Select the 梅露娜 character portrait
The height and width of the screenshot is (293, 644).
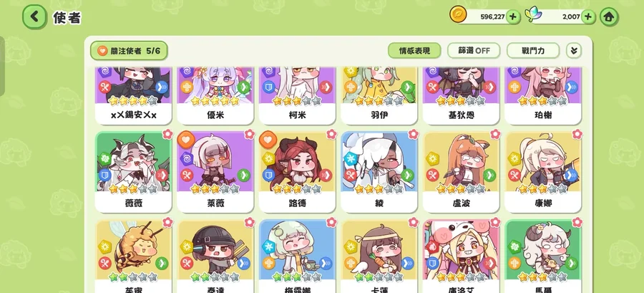click(x=297, y=250)
